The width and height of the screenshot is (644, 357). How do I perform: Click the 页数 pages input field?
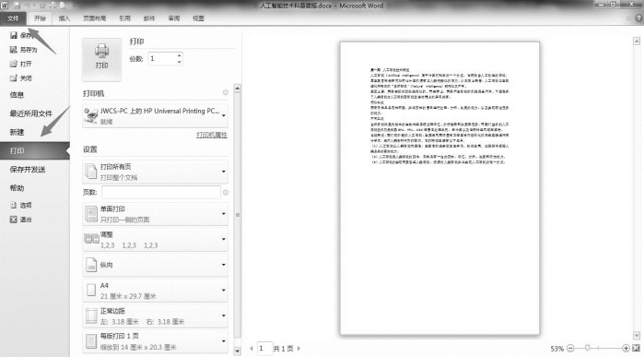pyautogui.click(x=161, y=193)
